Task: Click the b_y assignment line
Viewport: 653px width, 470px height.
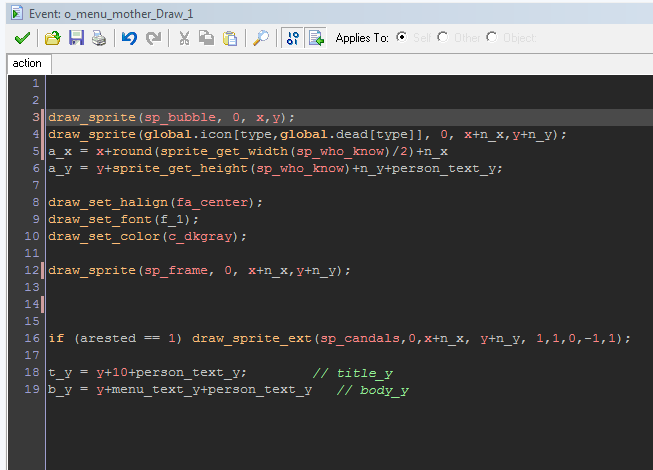Action: (x=180, y=389)
